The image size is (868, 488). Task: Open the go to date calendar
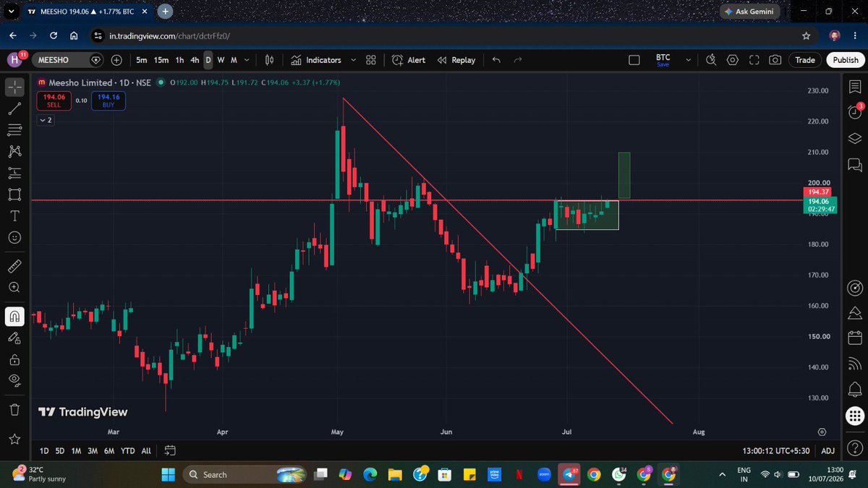pyautogui.click(x=170, y=450)
